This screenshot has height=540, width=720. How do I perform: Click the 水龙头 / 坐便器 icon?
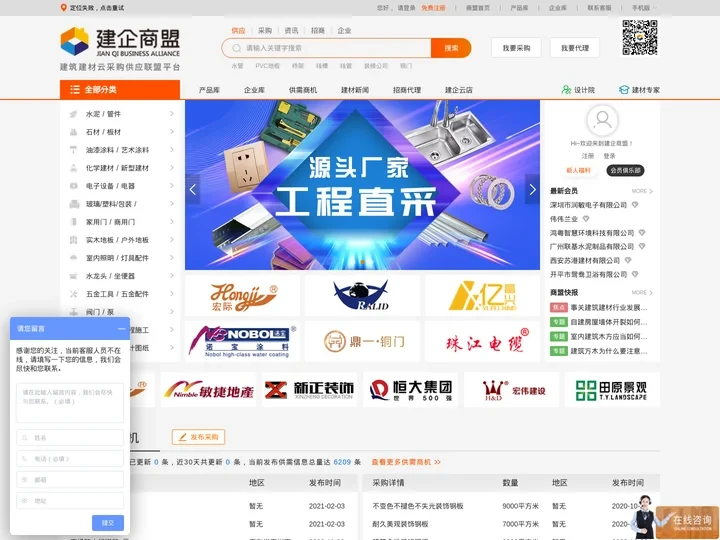click(x=73, y=276)
